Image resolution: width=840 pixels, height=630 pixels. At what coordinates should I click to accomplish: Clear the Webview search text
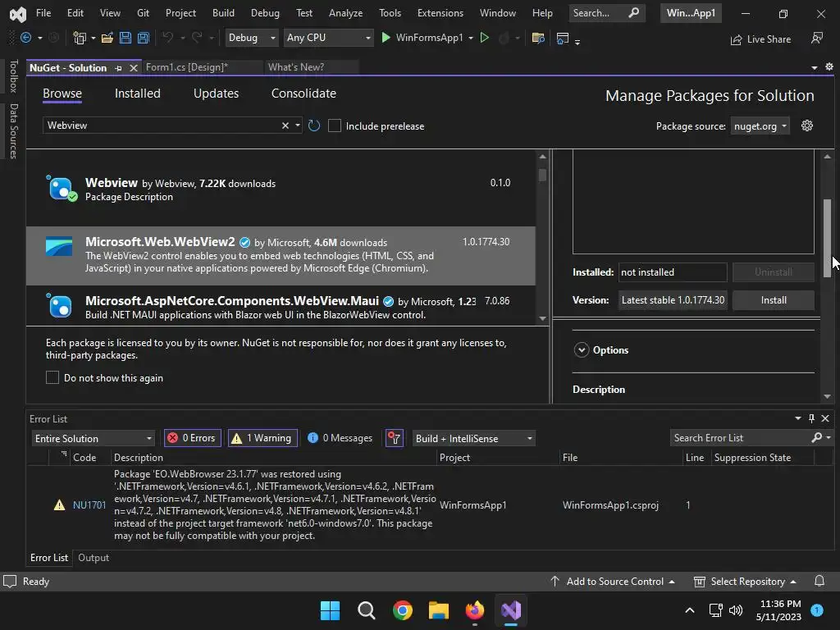(285, 126)
